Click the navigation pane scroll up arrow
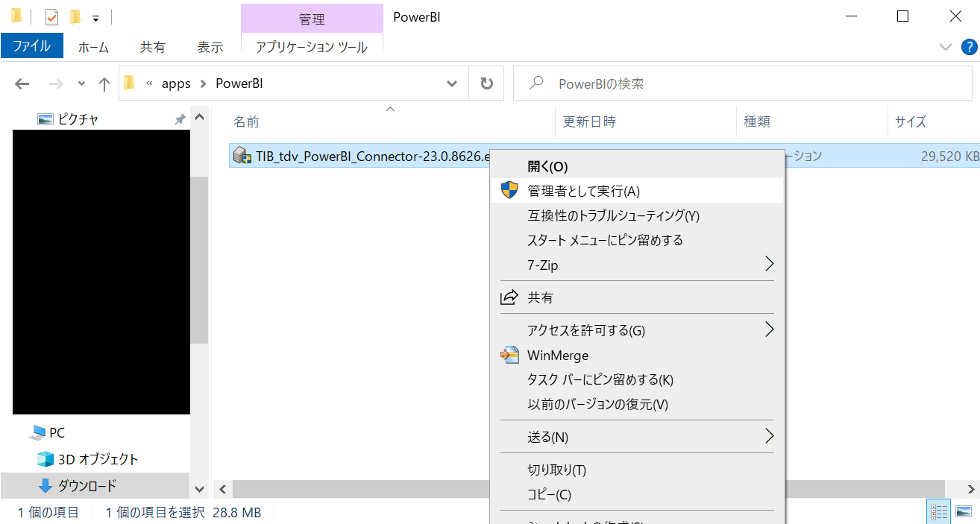This screenshot has height=524, width=980. [x=199, y=118]
